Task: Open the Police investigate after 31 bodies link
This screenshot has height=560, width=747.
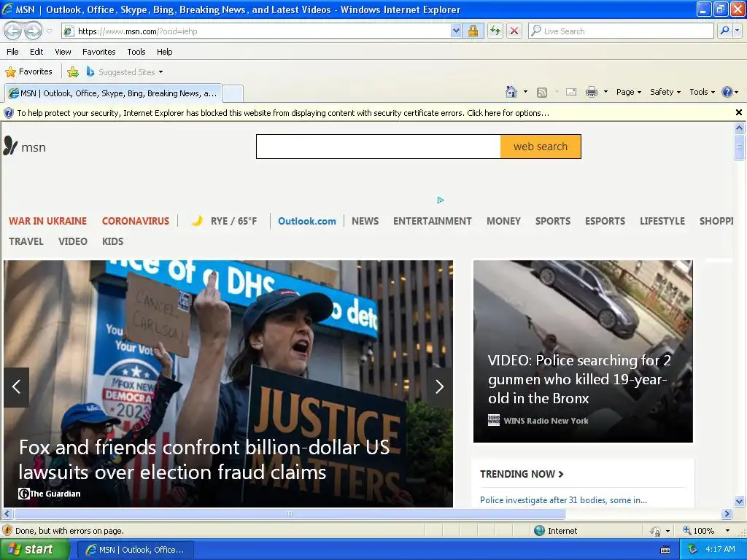Action: point(563,500)
